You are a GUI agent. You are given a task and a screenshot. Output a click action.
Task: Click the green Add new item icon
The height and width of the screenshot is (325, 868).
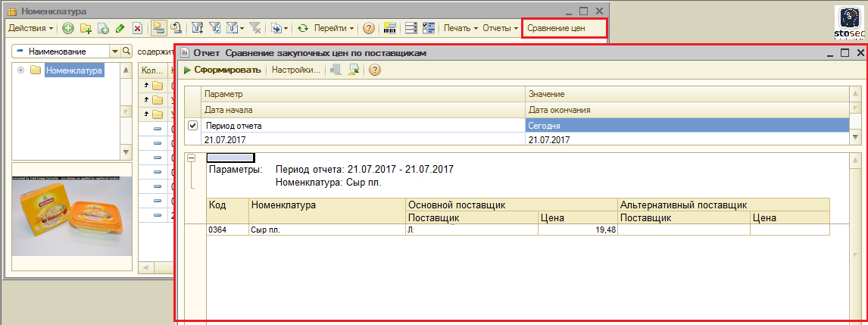[68, 28]
